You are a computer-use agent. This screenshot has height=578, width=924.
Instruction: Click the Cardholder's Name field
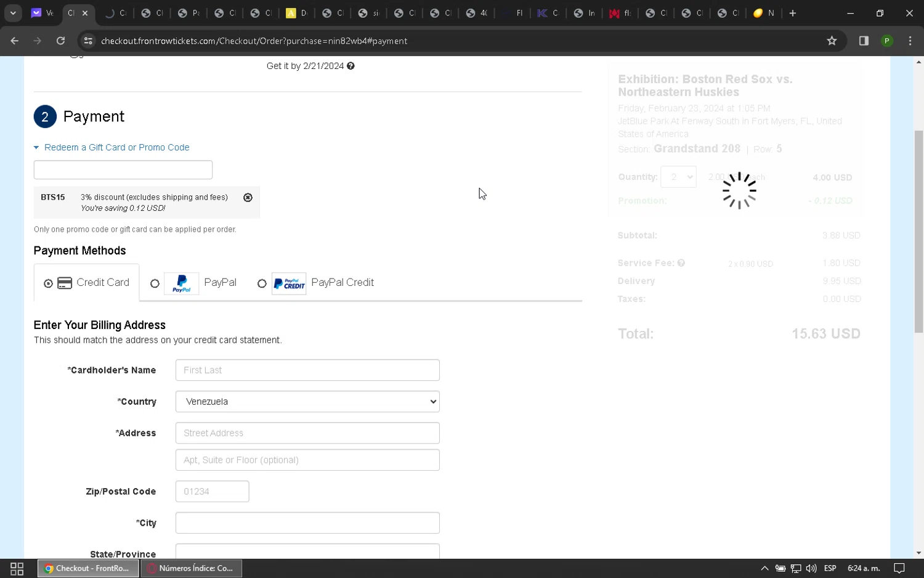click(307, 370)
